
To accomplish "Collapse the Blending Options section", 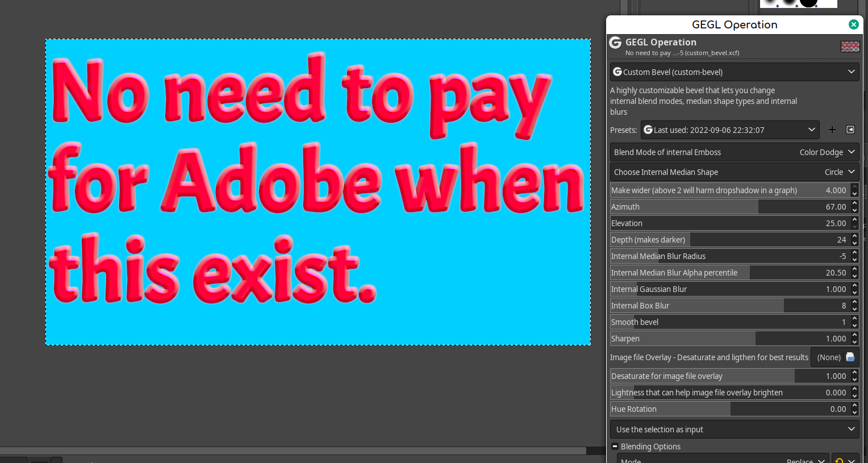I will coord(615,447).
